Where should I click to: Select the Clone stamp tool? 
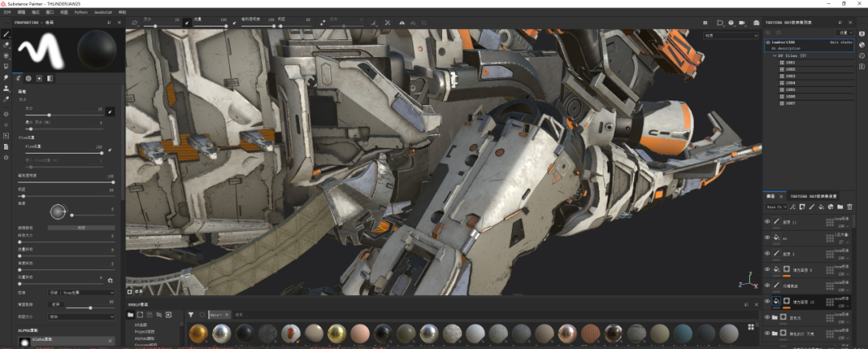[x=6, y=88]
